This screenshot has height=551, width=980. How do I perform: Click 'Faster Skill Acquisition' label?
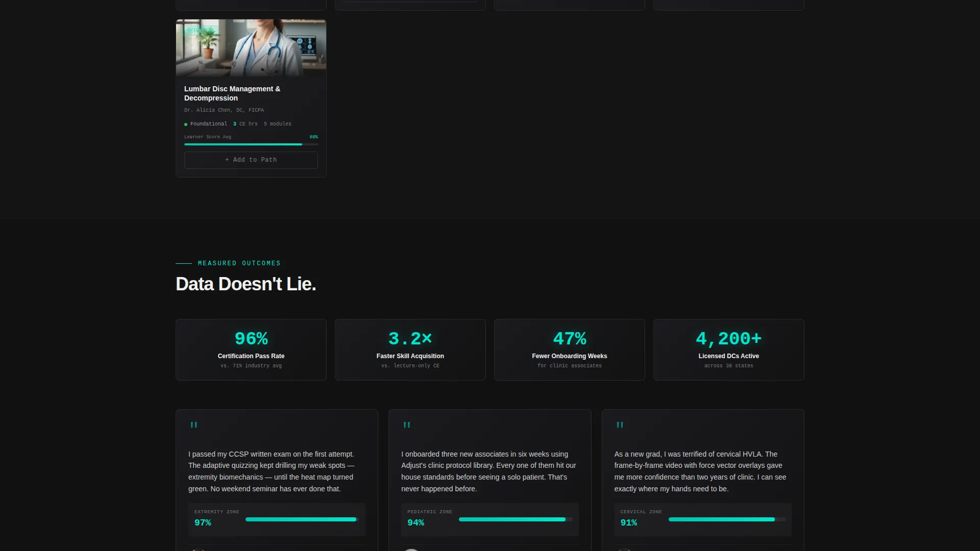410,356
